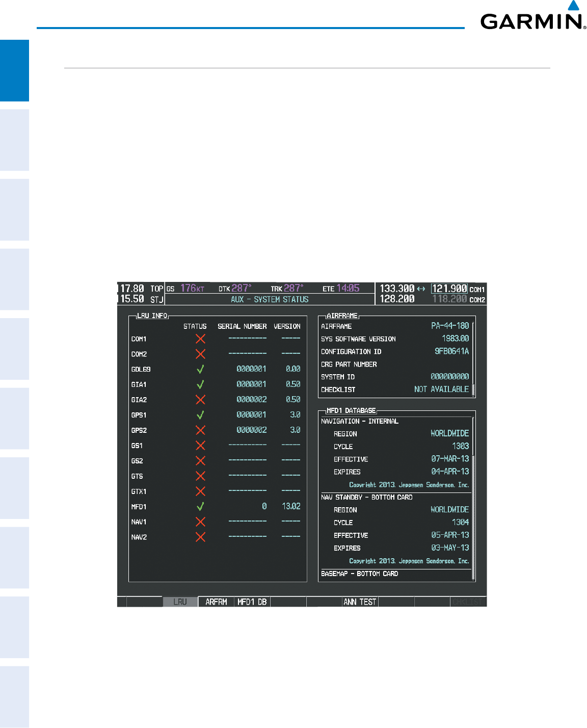Click the NAVIGATION - INTERNAL heading
Image resolution: width=587 pixels, height=728 pixels.
point(360,422)
